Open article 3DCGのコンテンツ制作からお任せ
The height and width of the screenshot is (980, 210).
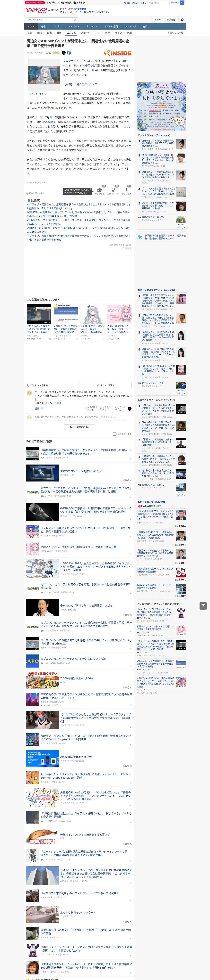point(81,471)
